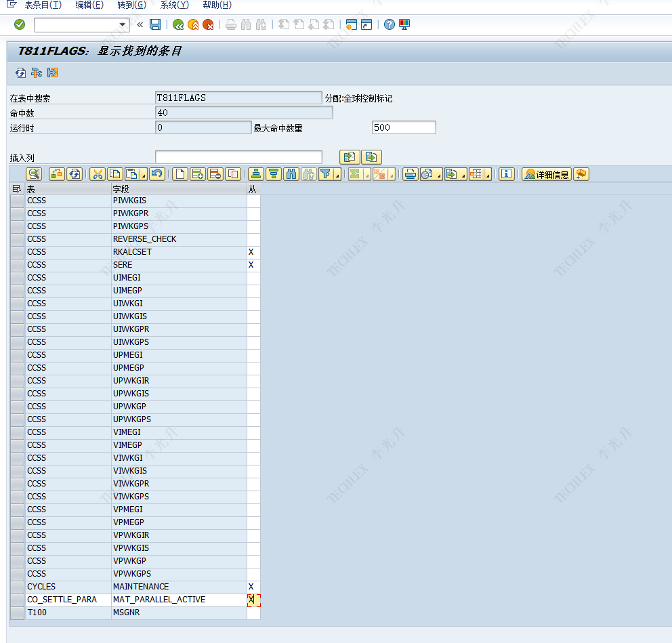This screenshot has height=643, width=672.
Task: Click the 从 column header
Action: click(253, 189)
